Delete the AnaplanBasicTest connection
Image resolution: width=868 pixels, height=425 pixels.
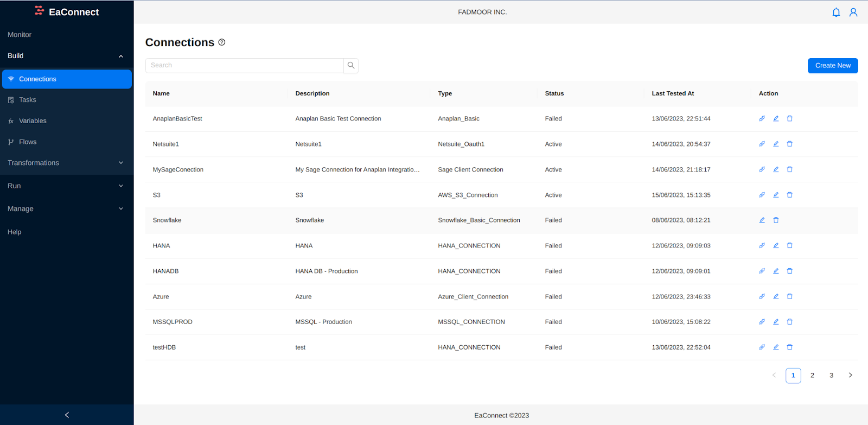(x=790, y=118)
